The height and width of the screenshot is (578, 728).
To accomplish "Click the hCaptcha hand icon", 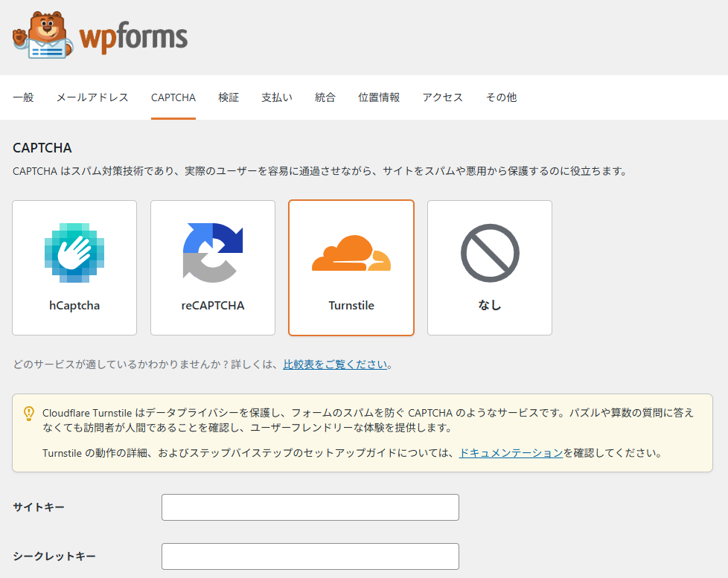I will 74,253.
